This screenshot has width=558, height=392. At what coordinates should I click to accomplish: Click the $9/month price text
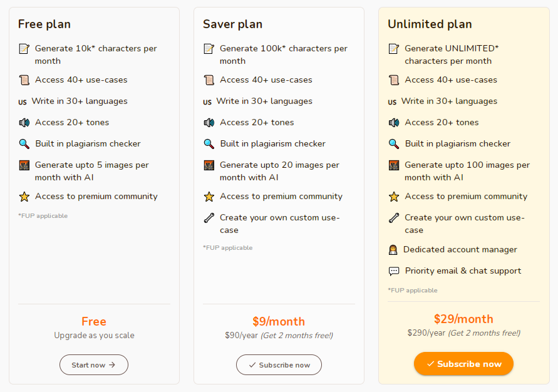point(279,322)
